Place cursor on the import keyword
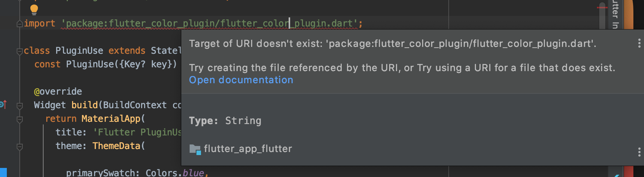Viewport: 644px width, 177px height. 39,23
